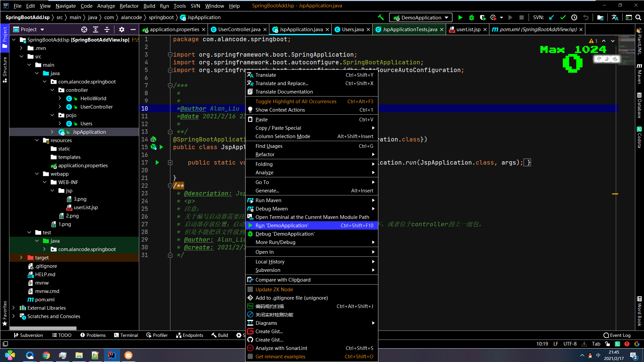The width and height of the screenshot is (644, 362).
Task: Click SVN Commit checkmark icon
Action: point(563,17)
